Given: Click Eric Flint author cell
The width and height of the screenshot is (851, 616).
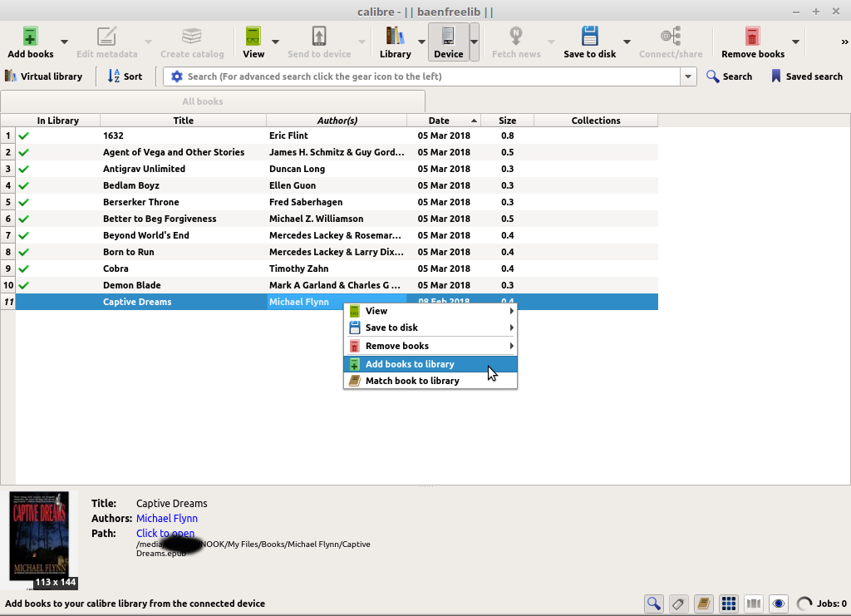Looking at the screenshot, I should click(337, 136).
